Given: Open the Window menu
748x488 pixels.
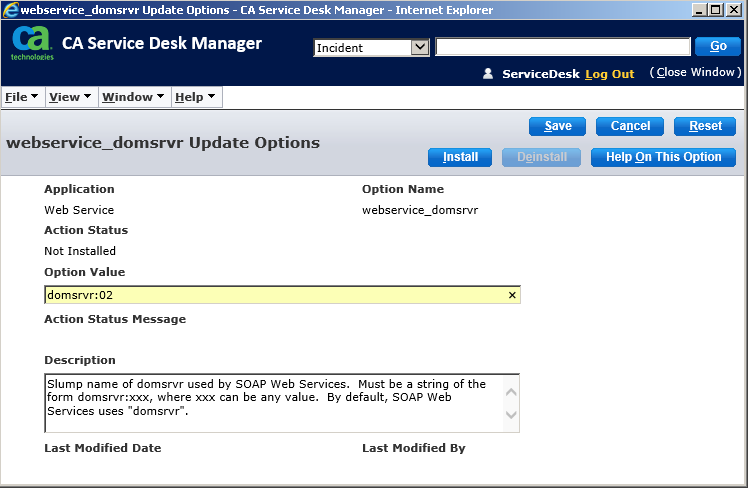Looking at the screenshot, I should (x=134, y=97).
